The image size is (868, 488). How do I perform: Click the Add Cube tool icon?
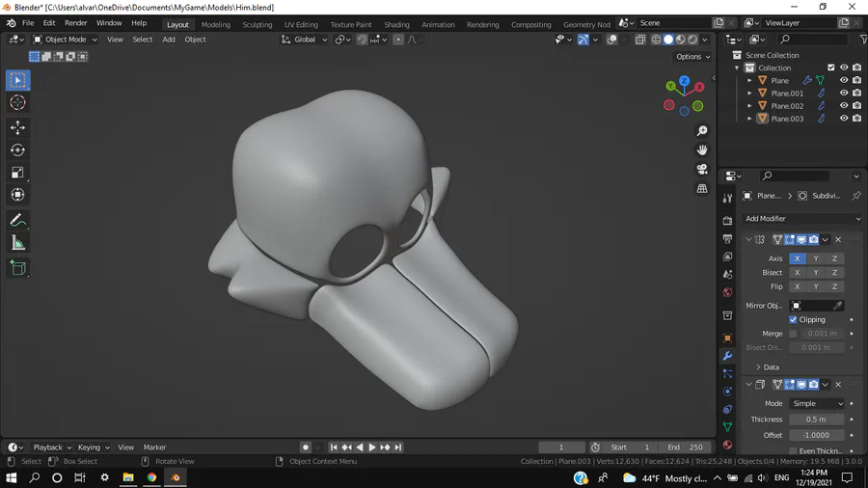coord(17,268)
